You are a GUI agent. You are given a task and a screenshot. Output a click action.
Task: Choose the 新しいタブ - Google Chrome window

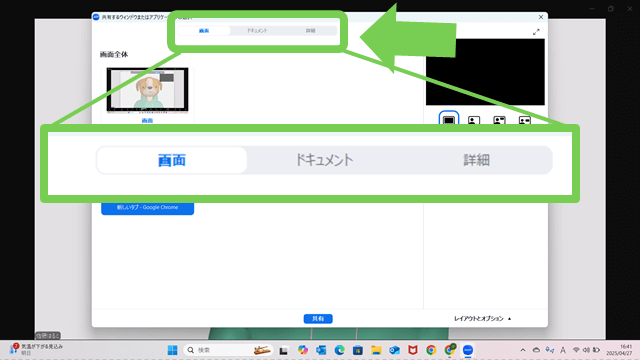coord(147,208)
